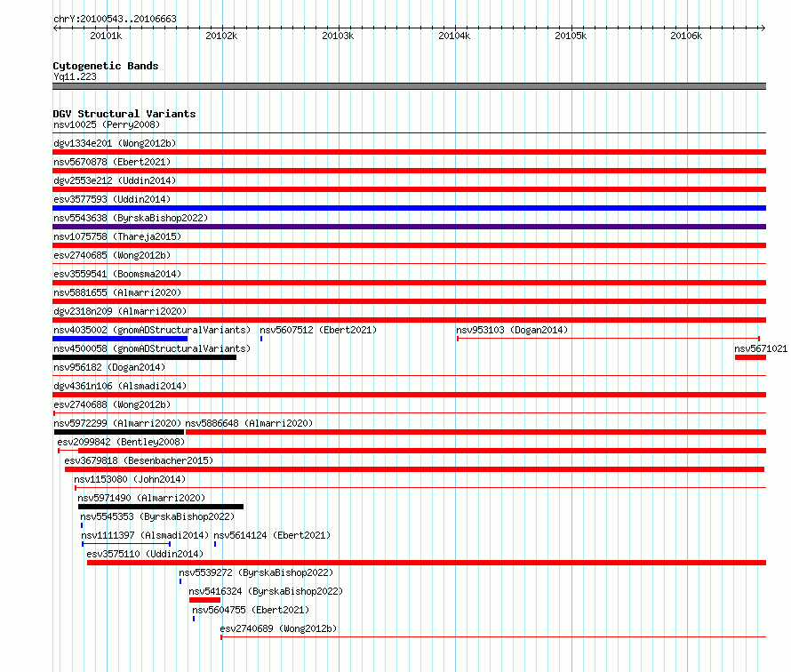Select nsv5545353 (ByrskaBishop2022) label
This screenshot has height=672, width=791.
pos(157,516)
